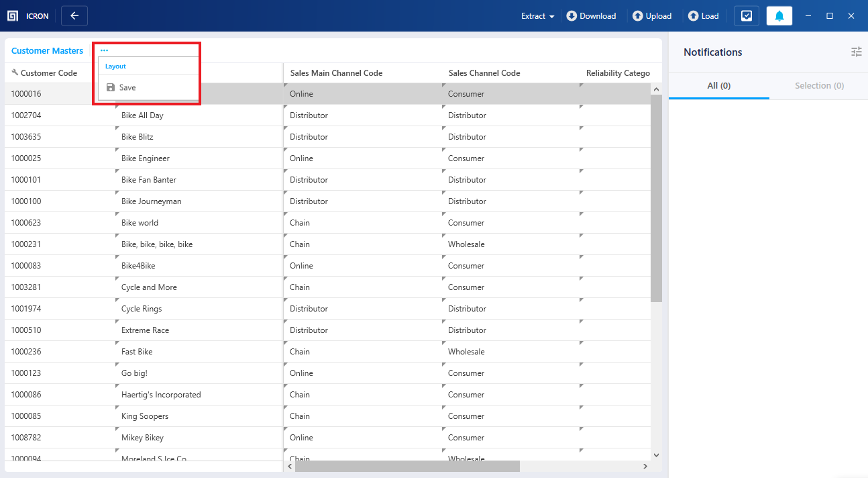Screen dimensions: 868x478
Task: Click the ICRON logo icon
Action: click(x=11, y=15)
